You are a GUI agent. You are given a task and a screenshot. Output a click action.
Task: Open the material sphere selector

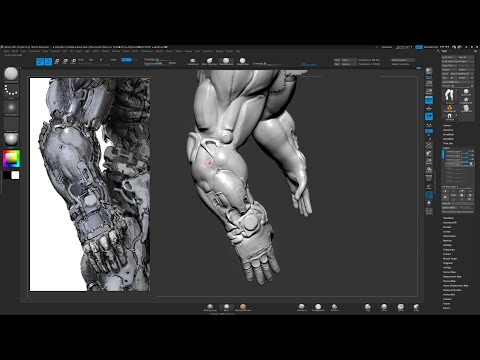(11, 139)
